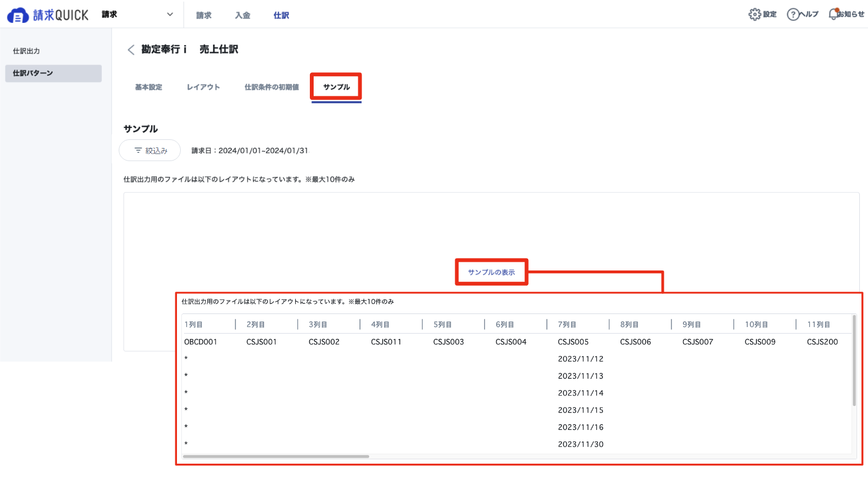Go back using the left chevron arrow

[131, 50]
